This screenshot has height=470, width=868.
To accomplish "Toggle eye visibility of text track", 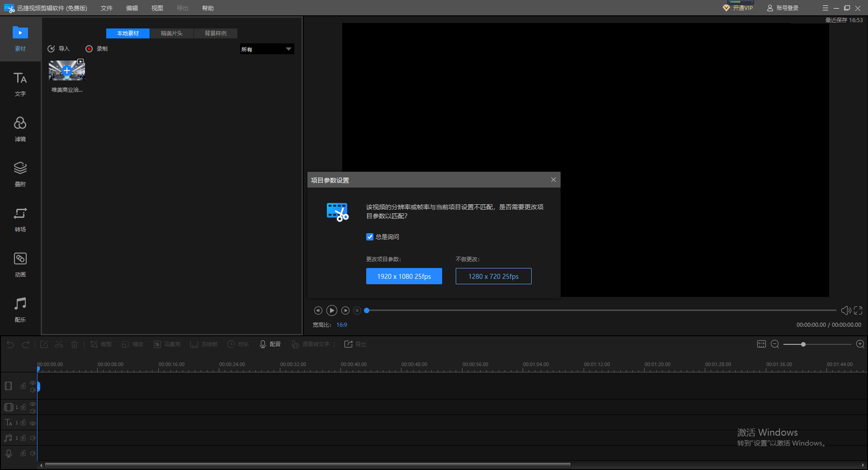I will click(x=33, y=423).
